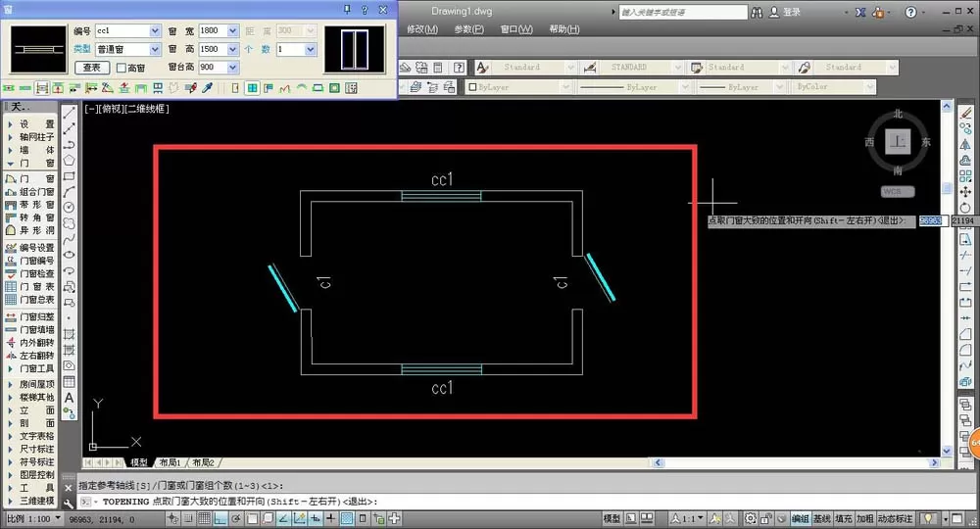This screenshot has width=980, height=529.
Task: Toggle the 填充 status bar button
Action: coord(843,518)
